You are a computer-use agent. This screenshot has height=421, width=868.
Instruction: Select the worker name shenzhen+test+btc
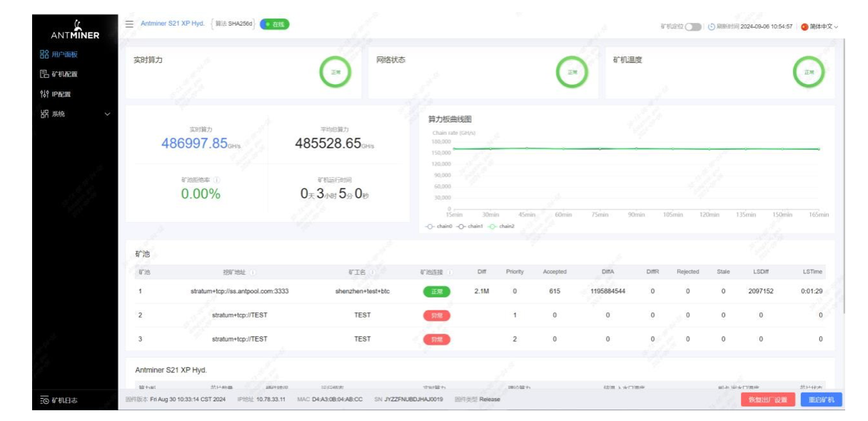[x=363, y=291]
